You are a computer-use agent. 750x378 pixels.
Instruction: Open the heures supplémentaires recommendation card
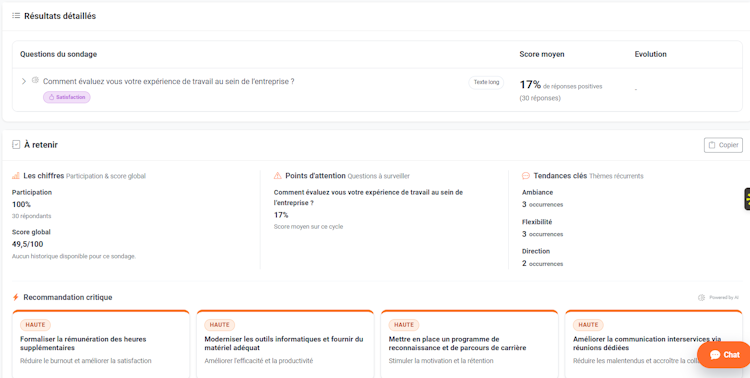[101, 344]
